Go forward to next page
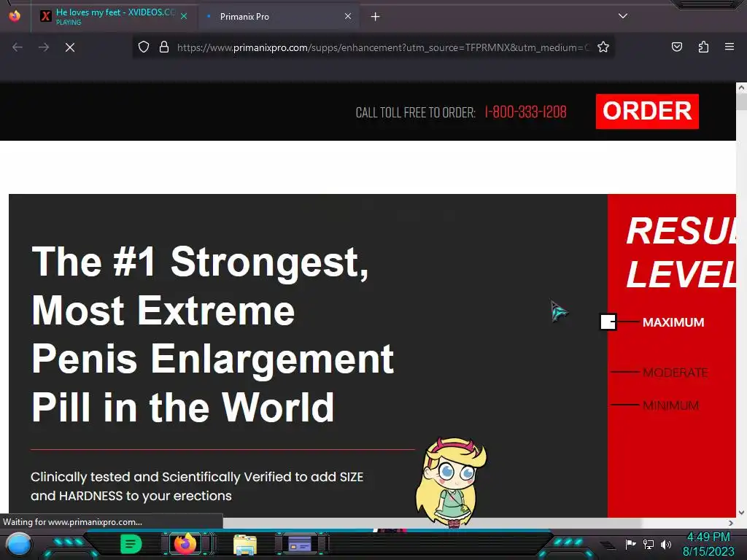Screen dimensions: 747x560 [x=44, y=47]
